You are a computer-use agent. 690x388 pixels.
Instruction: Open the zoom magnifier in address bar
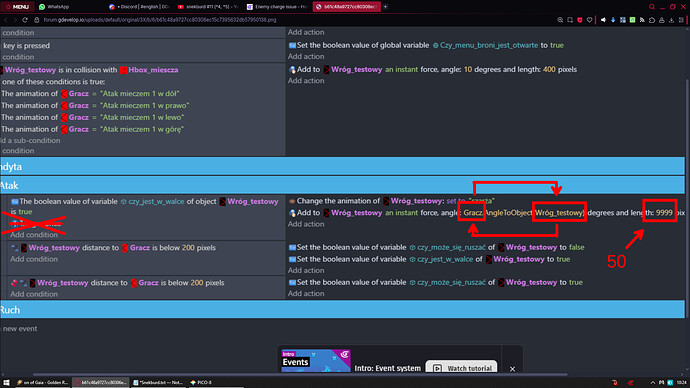[x=560, y=20]
